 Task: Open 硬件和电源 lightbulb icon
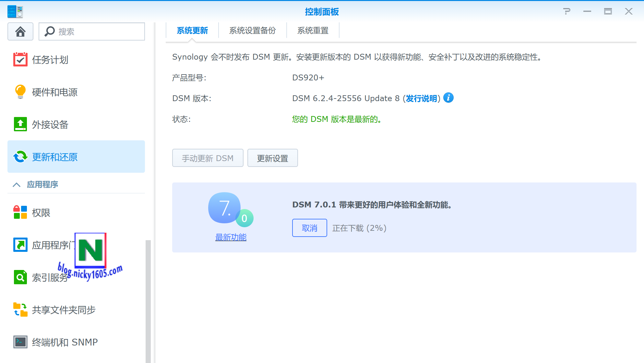pyautogui.click(x=20, y=92)
